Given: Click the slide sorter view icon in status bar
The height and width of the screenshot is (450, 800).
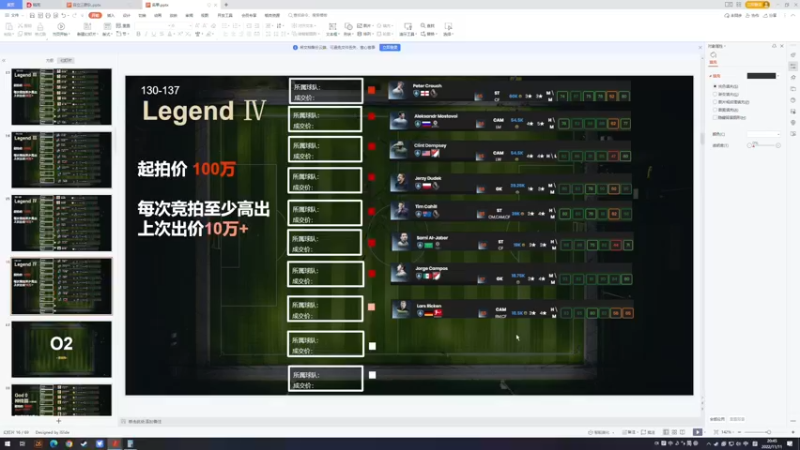Looking at the screenshot, I should (x=674, y=432).
